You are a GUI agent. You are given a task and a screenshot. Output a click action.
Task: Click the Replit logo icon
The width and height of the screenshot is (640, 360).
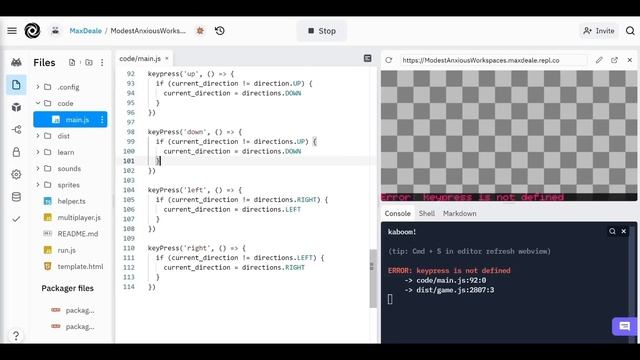pos(32,31)
